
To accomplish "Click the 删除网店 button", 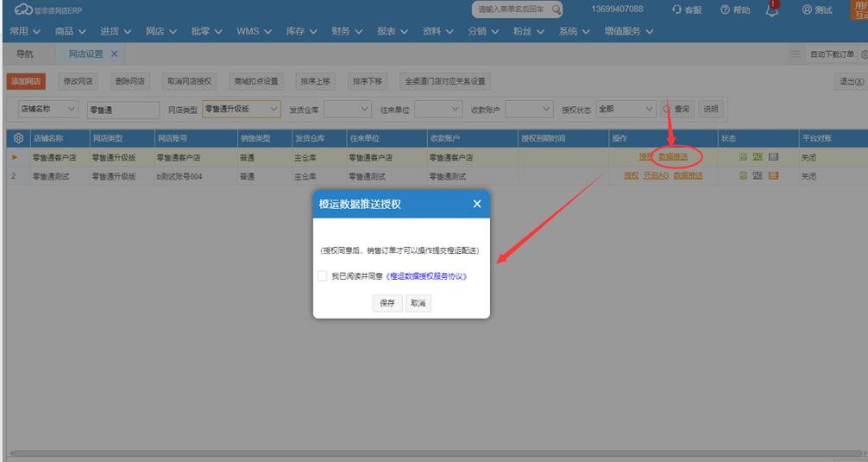I will pos(130,81).
